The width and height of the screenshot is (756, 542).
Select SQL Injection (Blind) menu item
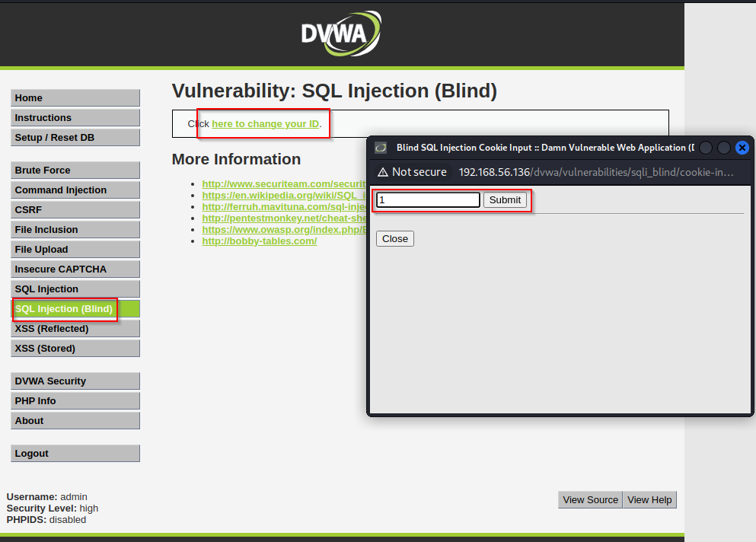pyautogui.click(x=75, y=308)
